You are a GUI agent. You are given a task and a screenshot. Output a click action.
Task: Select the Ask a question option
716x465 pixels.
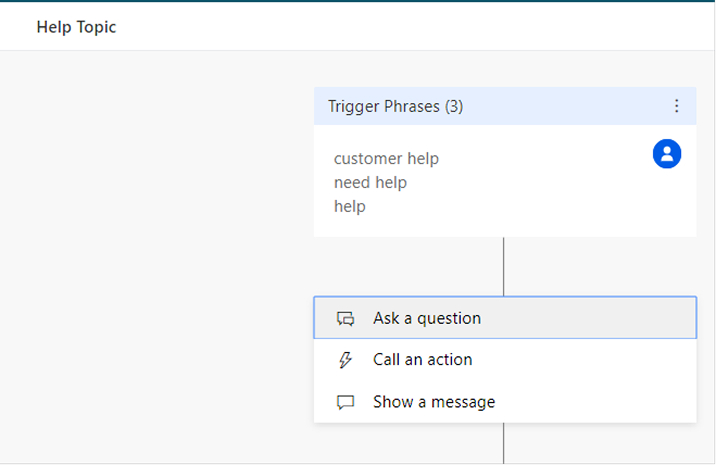pyautogui.click(x=505, y=317)
